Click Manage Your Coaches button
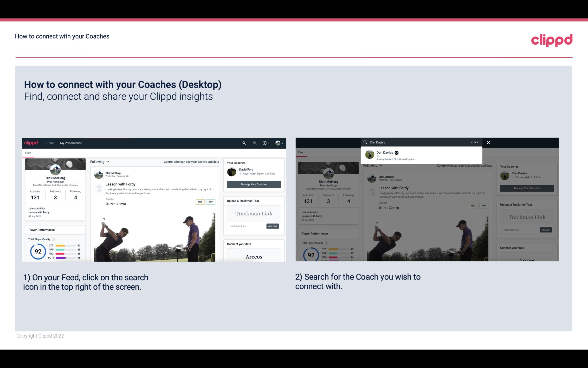Image resolution: width=588 pixels, height=368 pixels. (254, 184)
